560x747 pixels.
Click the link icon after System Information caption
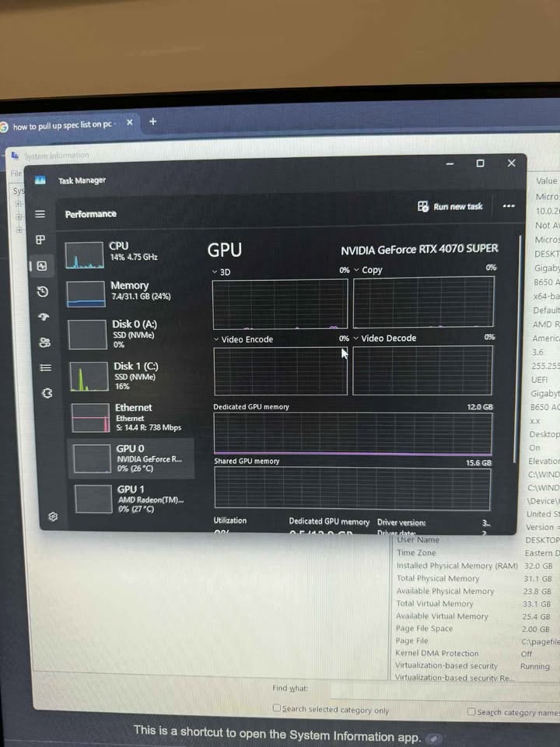[x=433, y=739]
